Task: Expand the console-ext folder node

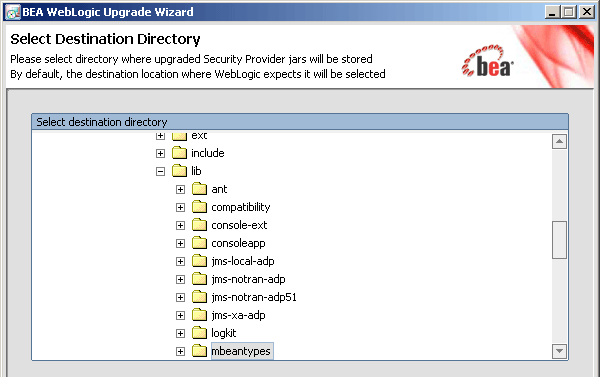Action: click(181, 225)
